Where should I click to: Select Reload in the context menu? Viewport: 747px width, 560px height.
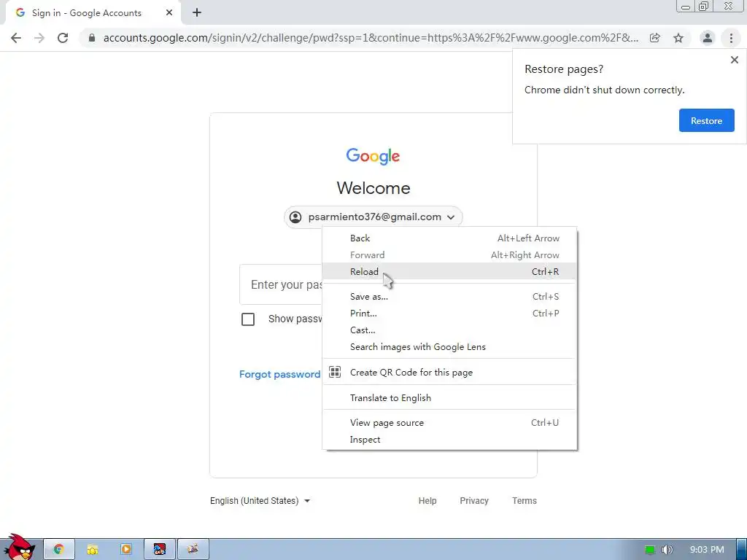449,271
